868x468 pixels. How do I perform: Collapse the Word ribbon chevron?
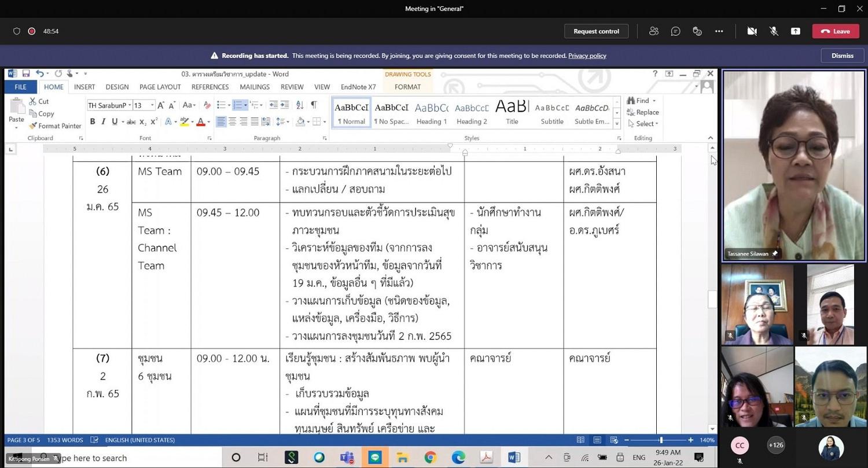coord(711,138)
